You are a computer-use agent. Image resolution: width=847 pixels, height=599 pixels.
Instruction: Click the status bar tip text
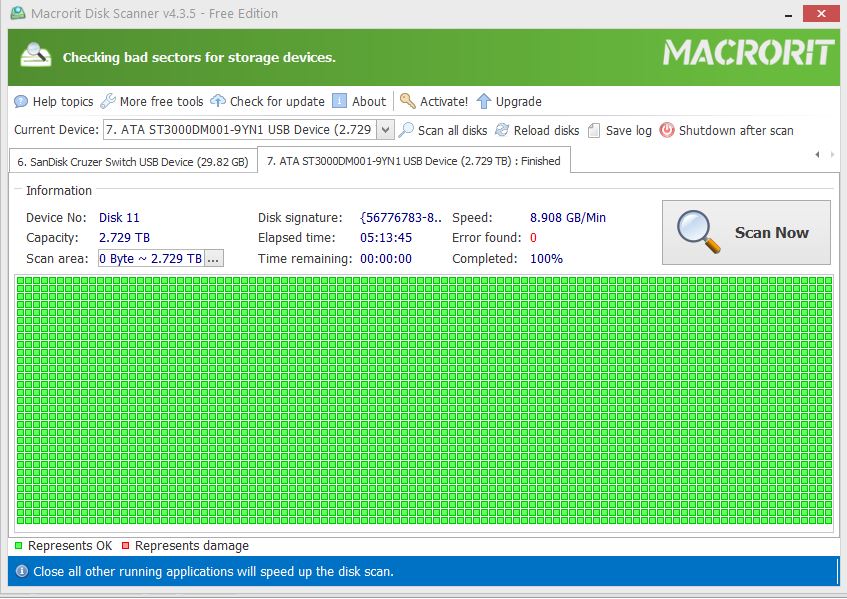click(x=213, y=571)
